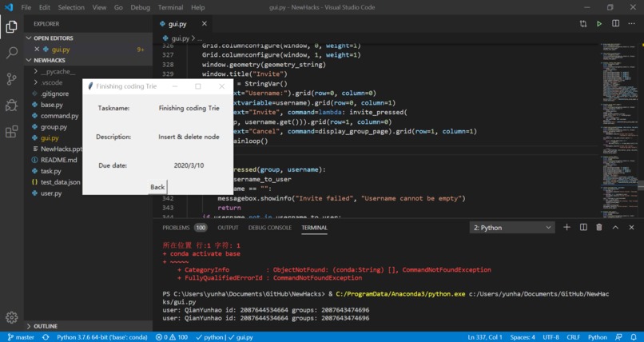The width and height of the screenshot is (644, 342).
Task: Maximize the terminal panel size
Action: tap(615, 227)
